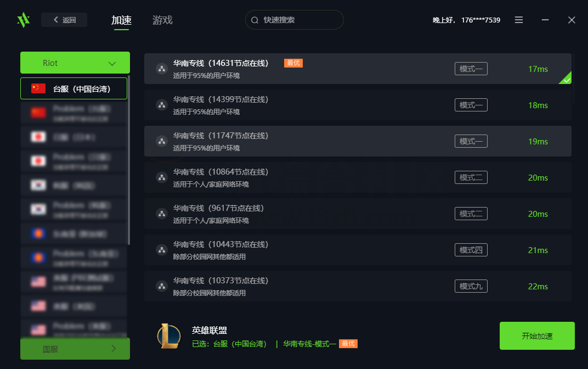This screenshot has width=588, height=369.
Task: Select the 9617节点在线 line row
Action: point(358,214)
